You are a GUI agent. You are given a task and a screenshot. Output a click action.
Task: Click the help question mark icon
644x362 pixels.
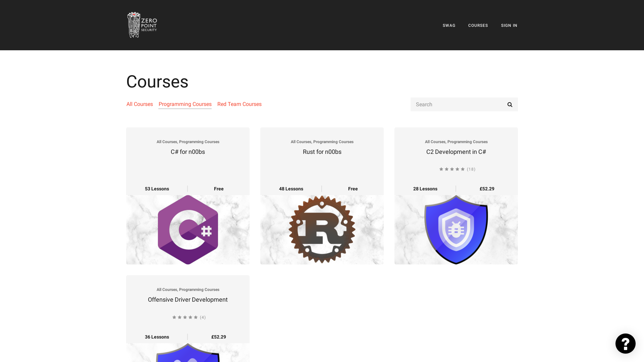[626, 344]
